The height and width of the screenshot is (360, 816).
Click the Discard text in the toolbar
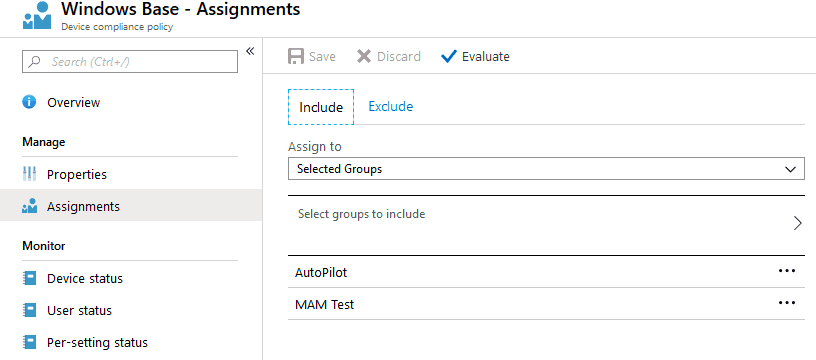click(x=399, y=56)
